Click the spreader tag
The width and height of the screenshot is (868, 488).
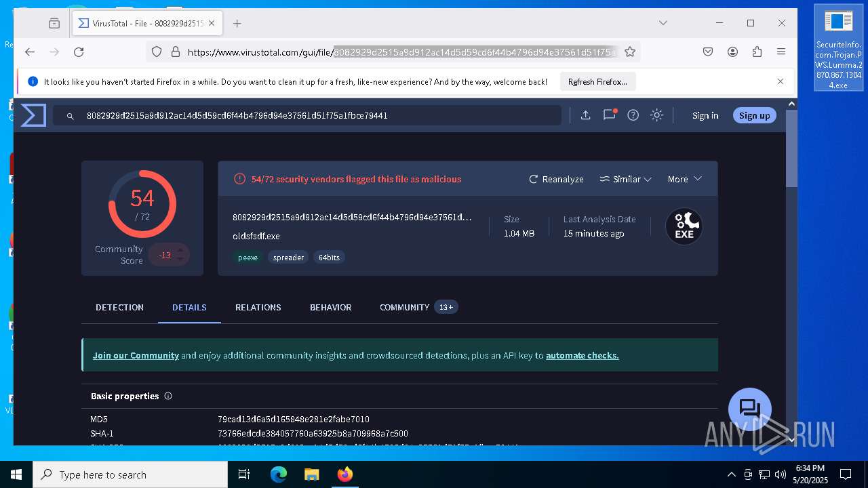[x=288, y=258]
